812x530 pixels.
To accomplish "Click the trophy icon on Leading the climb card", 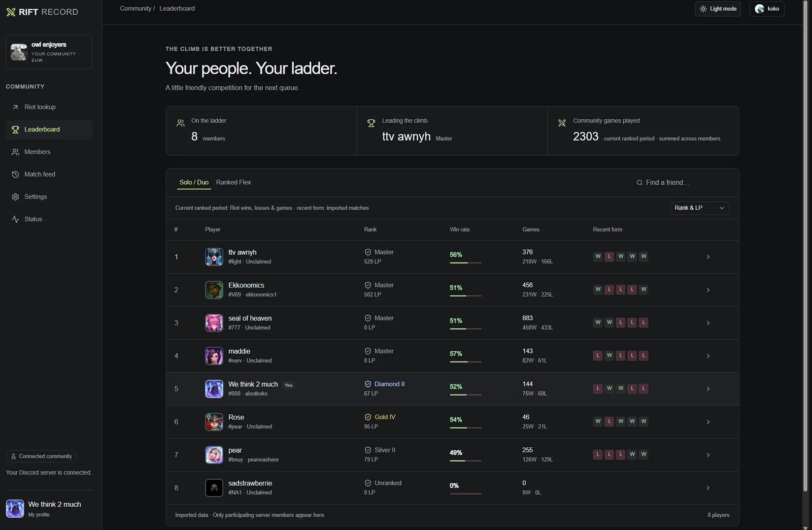I will [371, 123].
